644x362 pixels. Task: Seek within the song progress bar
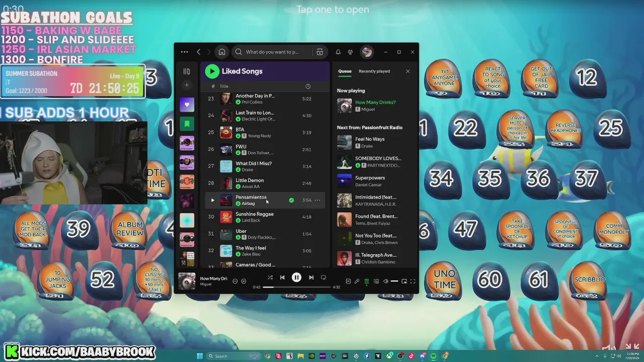coord(296,287)
